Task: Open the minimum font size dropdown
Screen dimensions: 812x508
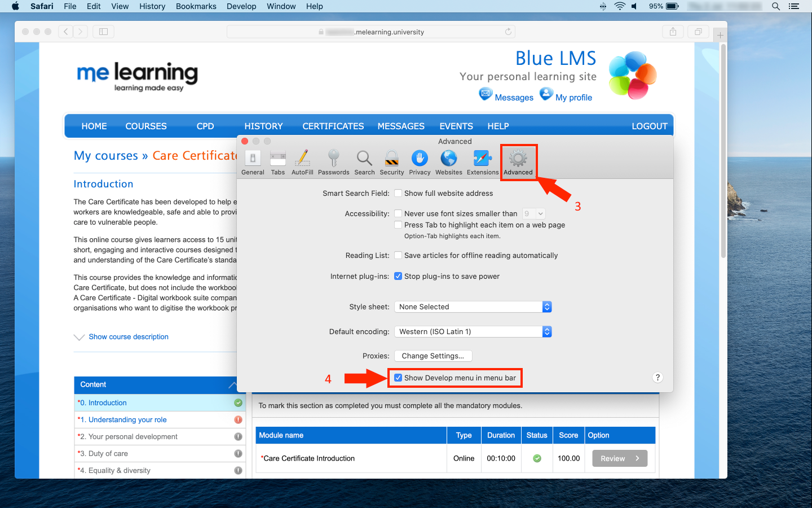Action: (x=533, y=213)
